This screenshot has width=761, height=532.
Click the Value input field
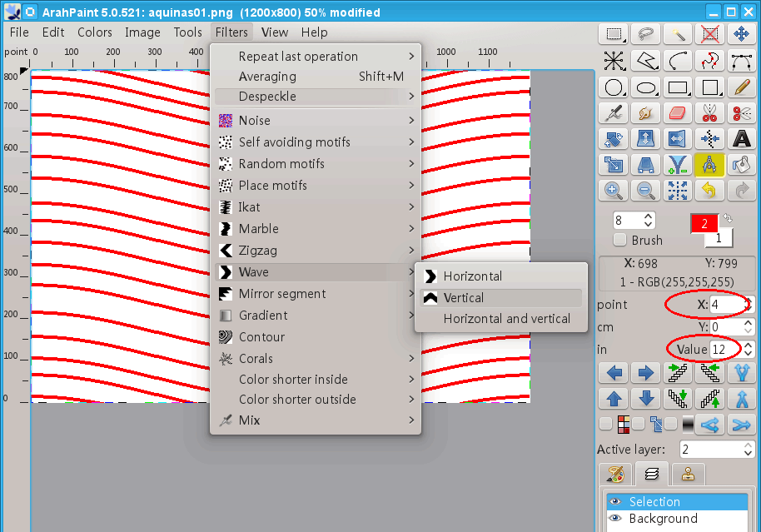click(724, 350)
